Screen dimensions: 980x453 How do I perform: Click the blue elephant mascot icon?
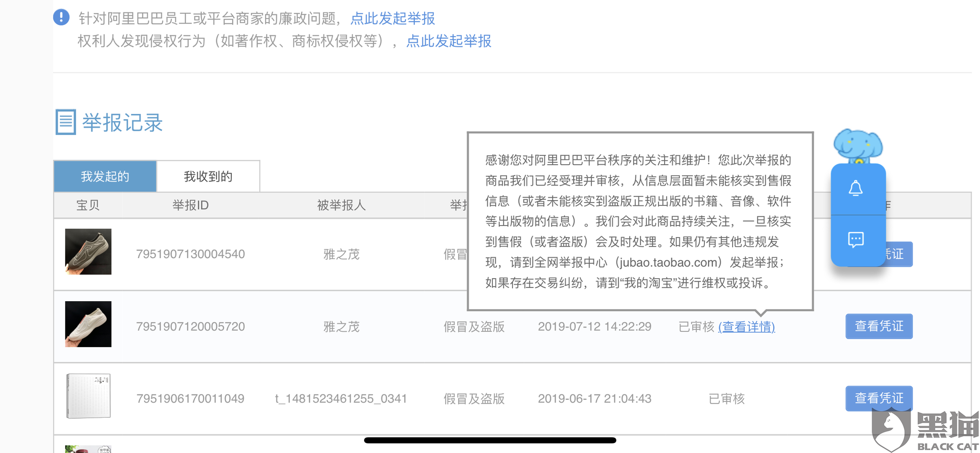click(x=858, y=146)
